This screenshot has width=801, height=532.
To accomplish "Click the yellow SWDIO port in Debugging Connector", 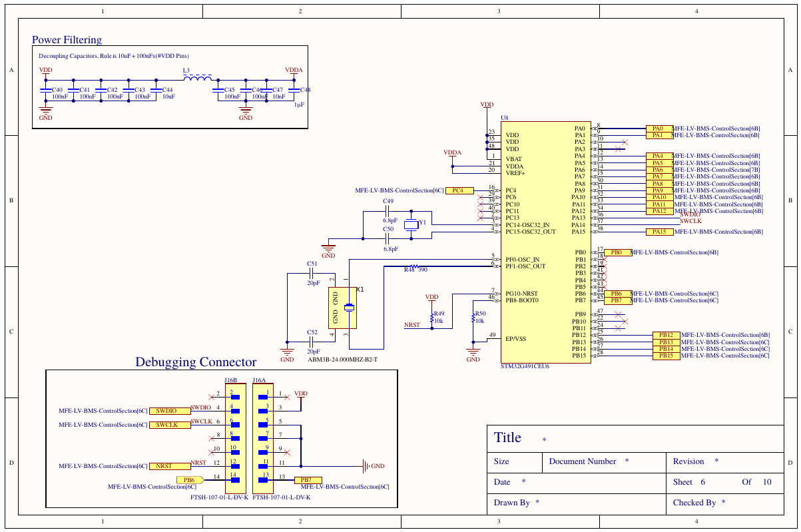I will pos(170,411).
